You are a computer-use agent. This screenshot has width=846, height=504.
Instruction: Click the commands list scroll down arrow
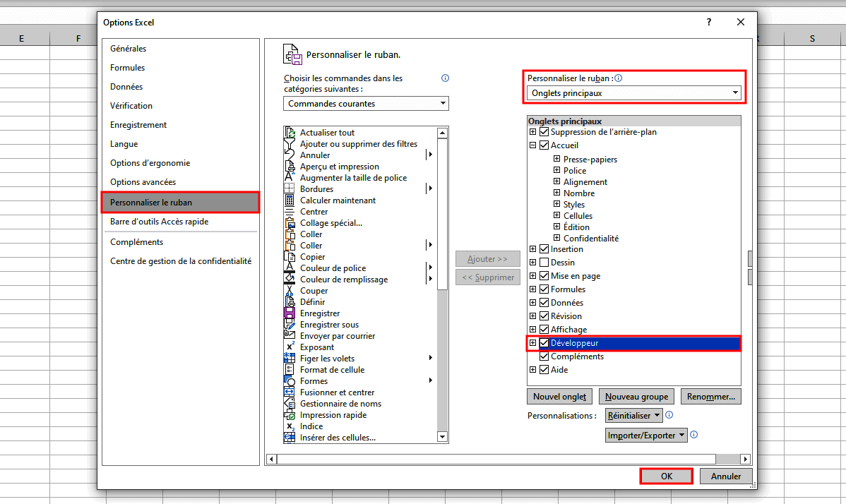pyautogui.click(x=442, y=437)
